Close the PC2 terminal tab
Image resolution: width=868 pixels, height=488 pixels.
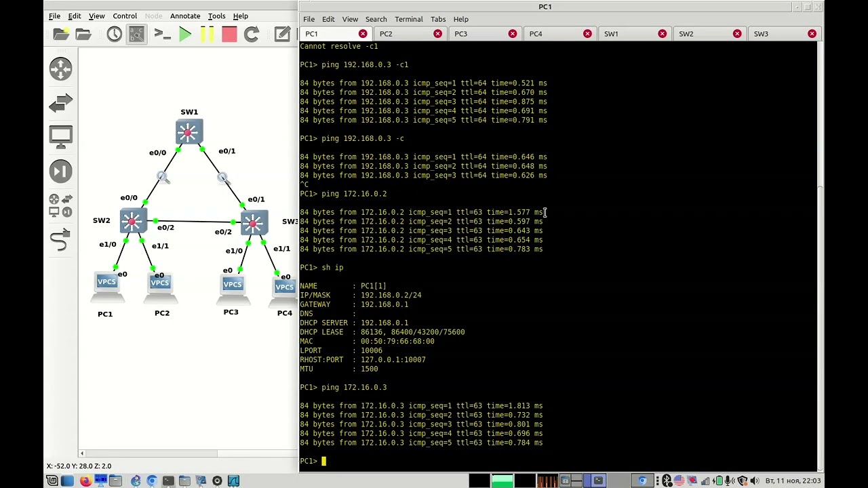(437, 34)
